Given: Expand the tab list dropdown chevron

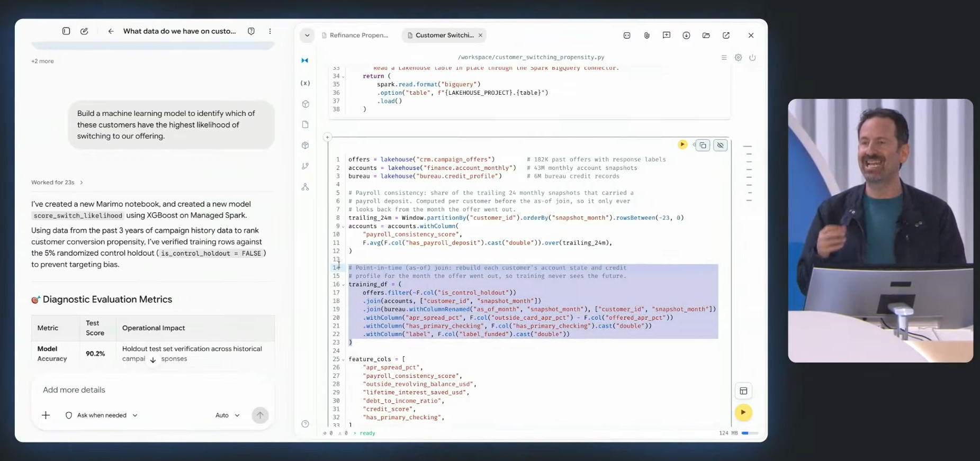Looking at the screenshot, I should point(307,35).
